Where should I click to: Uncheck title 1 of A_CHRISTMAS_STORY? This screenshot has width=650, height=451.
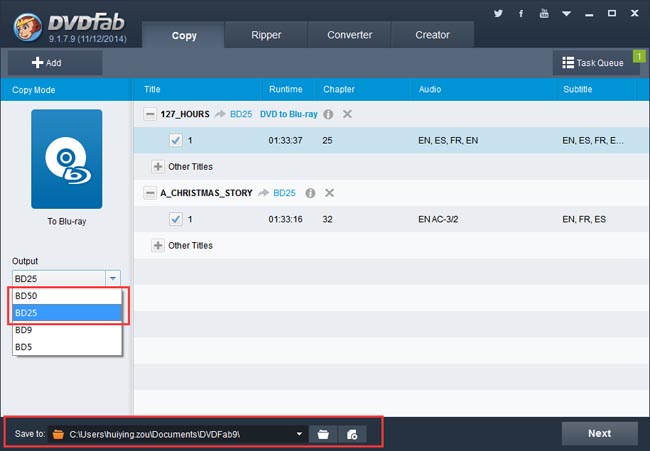pyautogui.click(x=176, y=219)
